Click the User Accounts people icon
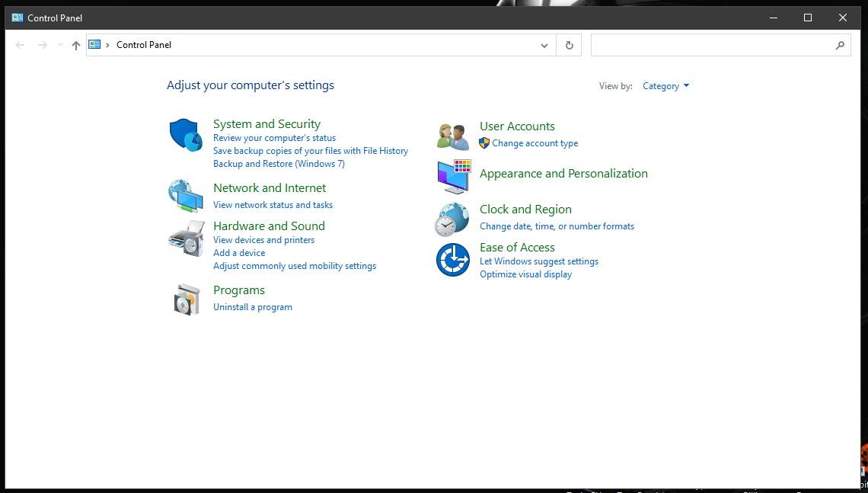868x493 pixels. coord(453,136)
